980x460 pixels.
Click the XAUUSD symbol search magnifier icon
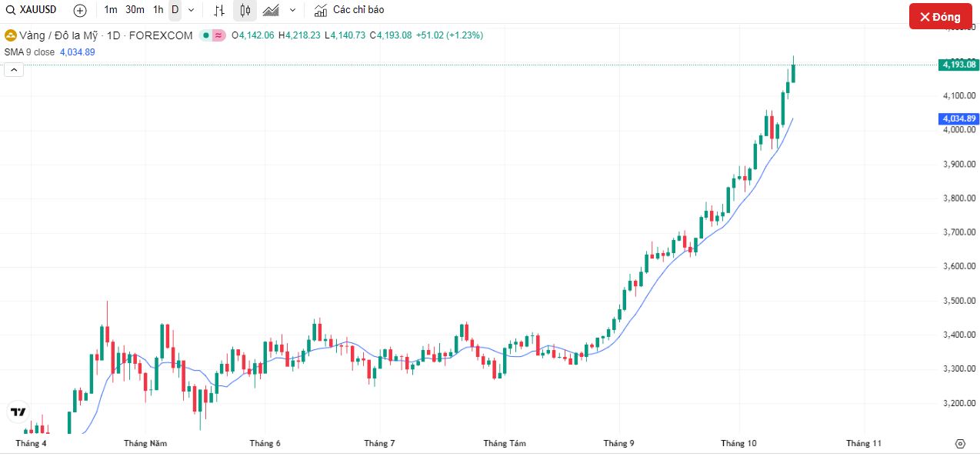[10, 10]
